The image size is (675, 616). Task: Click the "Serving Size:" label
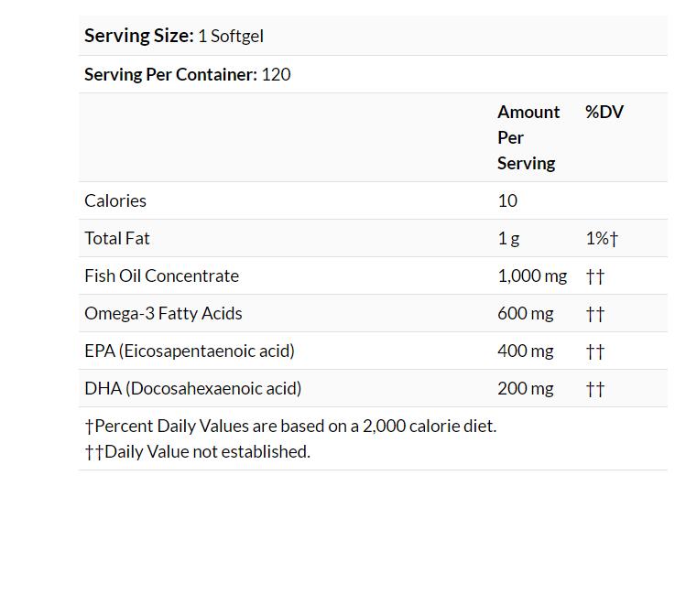click(138, 36)
